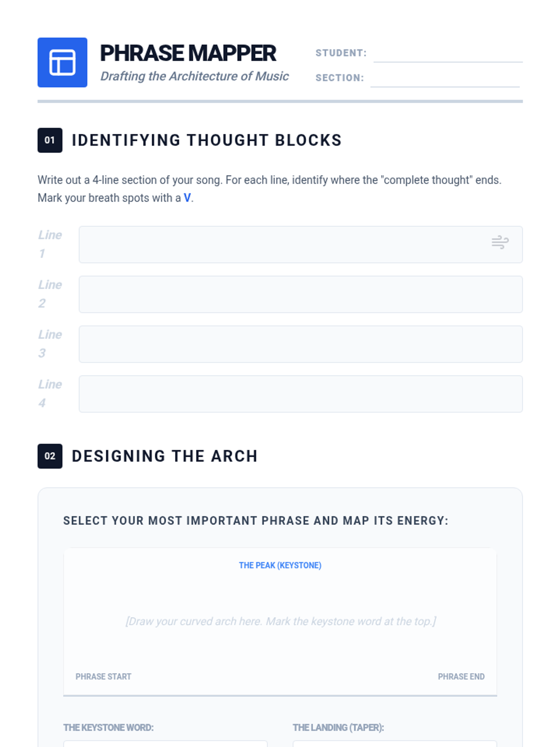Click the blue V breath mark
The height and width of the screenshot is (747, 560).
click(x=187, y=198)
